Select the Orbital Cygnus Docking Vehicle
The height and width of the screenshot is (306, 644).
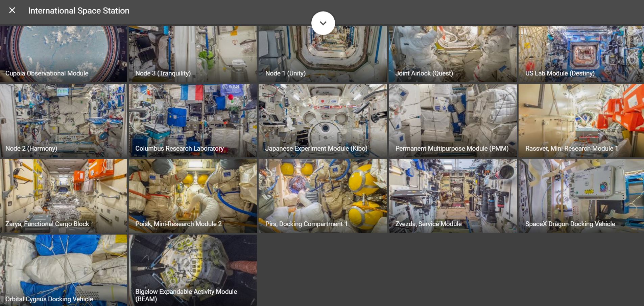pyautogui.click(x=64, y=270)
